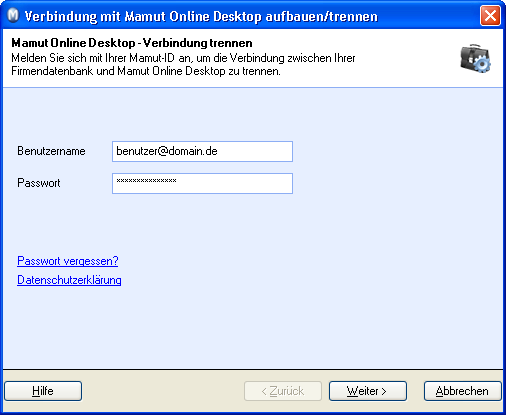Focus the Passwort input field
506x415 pixels.
pyautogui.click(x=202, y=183)
